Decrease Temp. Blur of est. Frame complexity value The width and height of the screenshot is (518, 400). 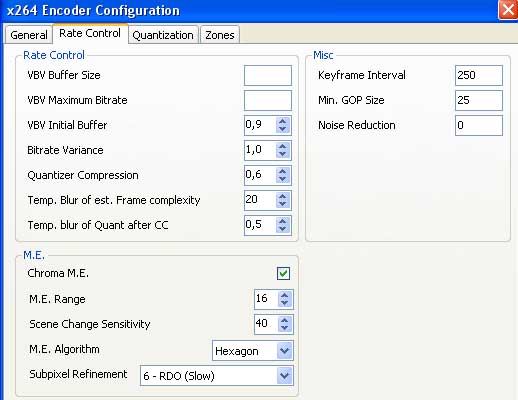[x=282, y=204]
